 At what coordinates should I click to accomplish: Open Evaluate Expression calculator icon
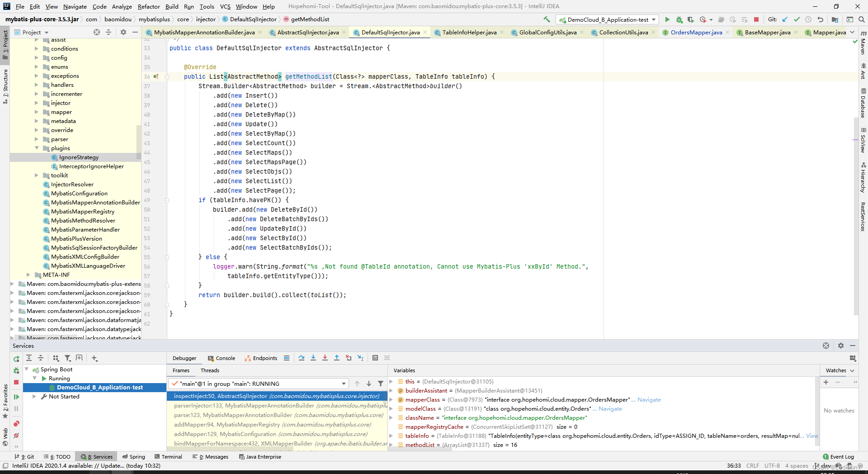coord(375,358)
